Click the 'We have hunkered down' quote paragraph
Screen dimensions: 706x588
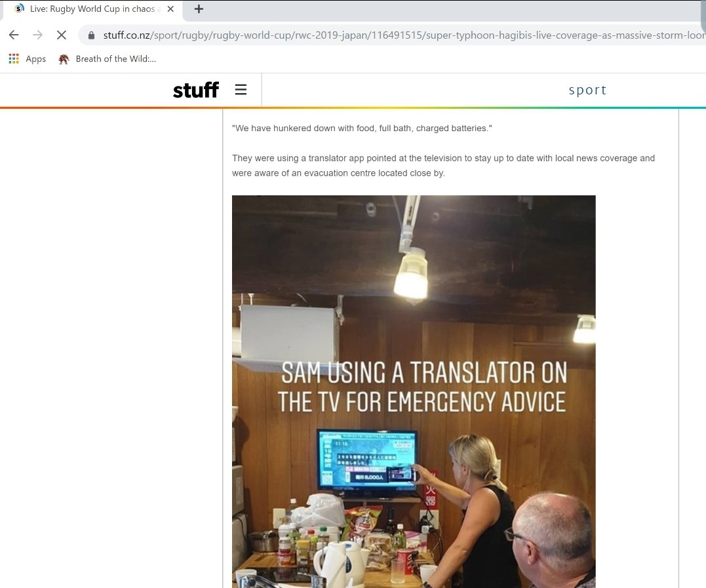[x=362, y=128]
